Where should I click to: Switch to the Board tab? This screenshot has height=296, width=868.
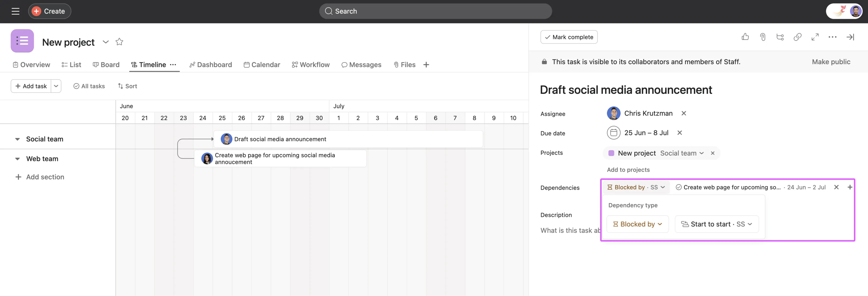coord(106,65)
